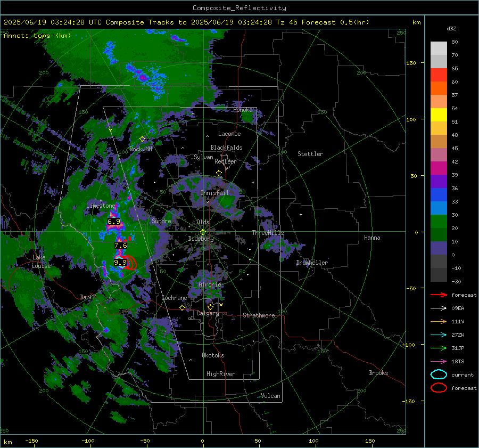
Task: Click the green 31JP arrow legend icon
Action: pyautogui.click(x=439, y=348)
